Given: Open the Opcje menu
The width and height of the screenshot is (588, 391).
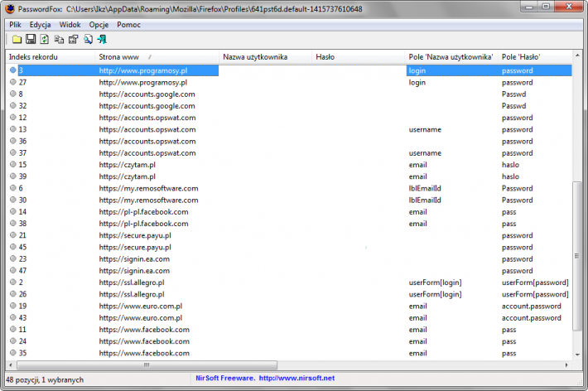Looking at the screenshot, I should 99,25.
